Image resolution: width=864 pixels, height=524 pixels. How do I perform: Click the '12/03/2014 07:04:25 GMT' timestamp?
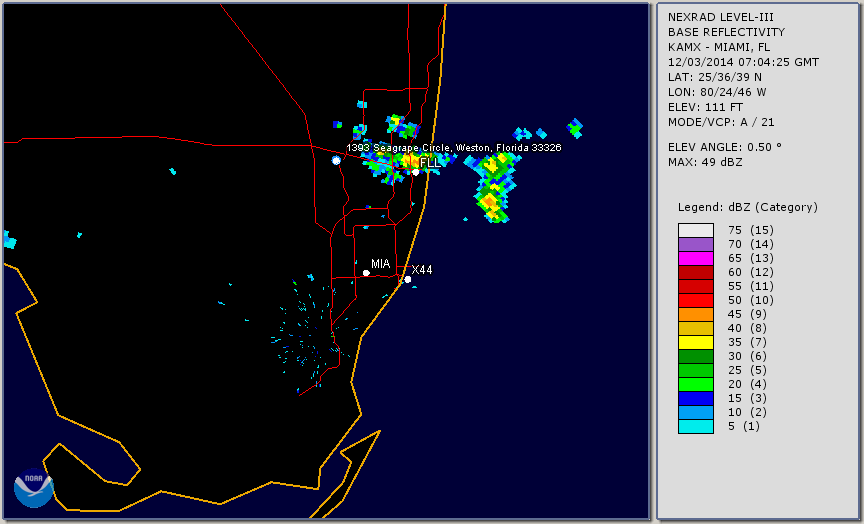pos(743,62)
